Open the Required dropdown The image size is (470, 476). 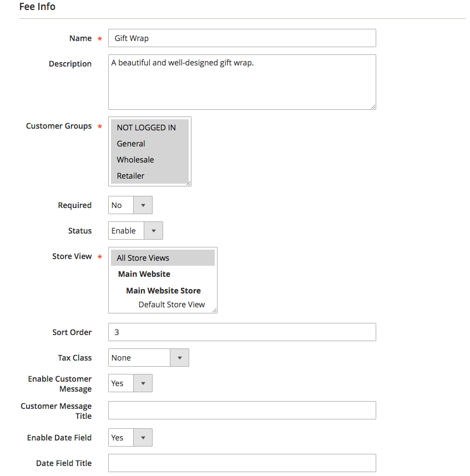pos(130,205)
